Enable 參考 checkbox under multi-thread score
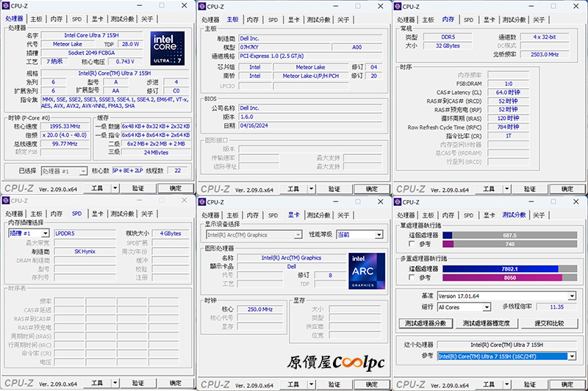The width and height of the screenshot is (588, 391). coord(412,277)
